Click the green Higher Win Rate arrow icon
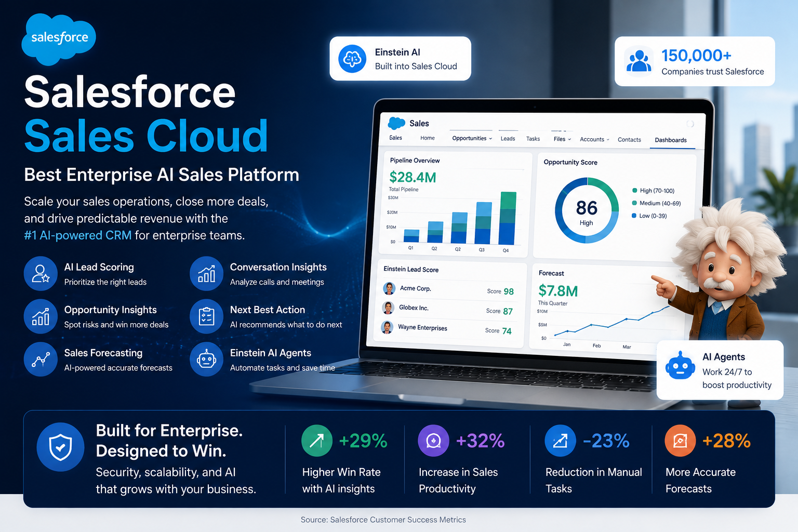 click(x=317, y=441)
